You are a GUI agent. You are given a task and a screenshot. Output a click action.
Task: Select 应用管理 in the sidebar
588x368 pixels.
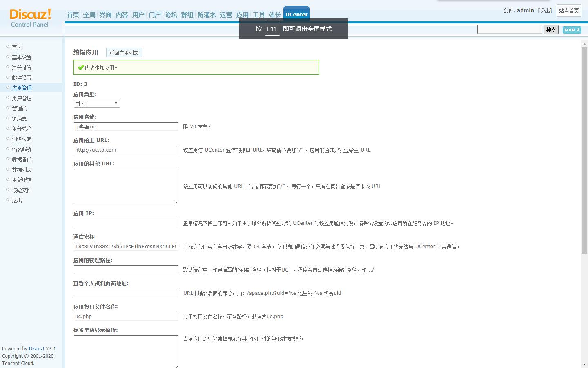coord(22,88)
